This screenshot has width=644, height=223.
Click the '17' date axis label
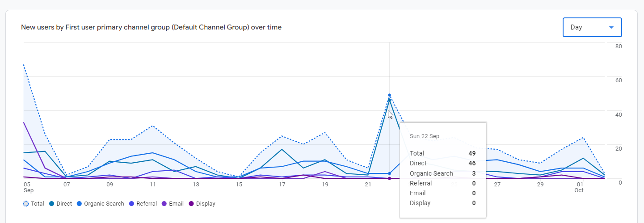coord(282,184)
